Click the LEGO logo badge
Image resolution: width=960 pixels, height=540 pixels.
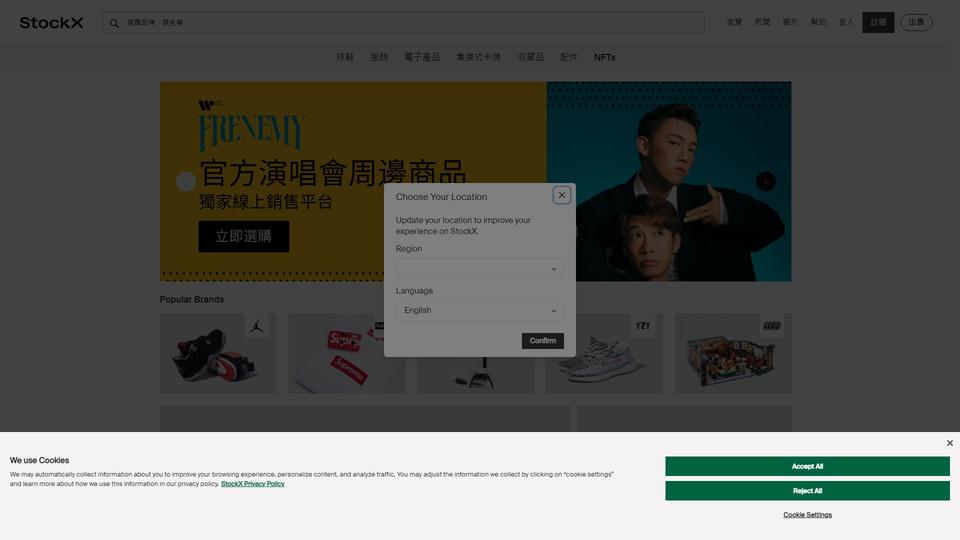pyautogui.click(x=771, y=326)
